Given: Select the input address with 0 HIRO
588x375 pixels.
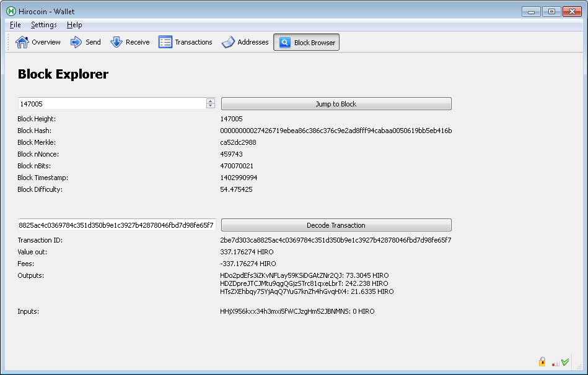Looking at the screenshot, I should coord(297,311).
